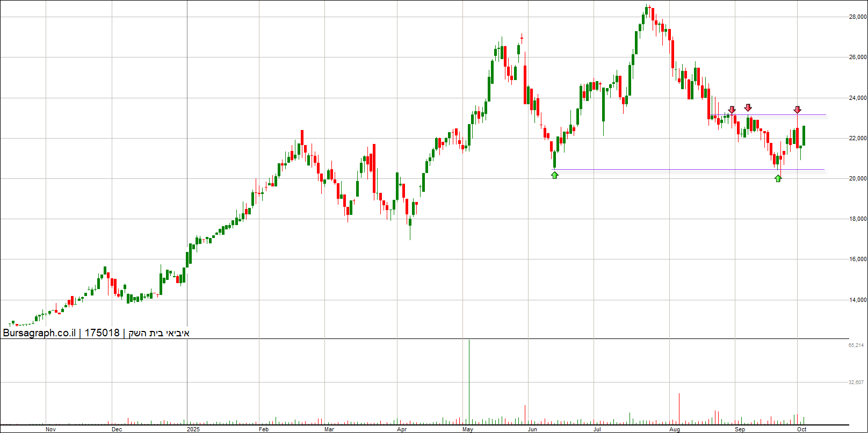Click the 24,000 price axis label
The width and height of the screenshot is (868, 433).
coord(857,98)
